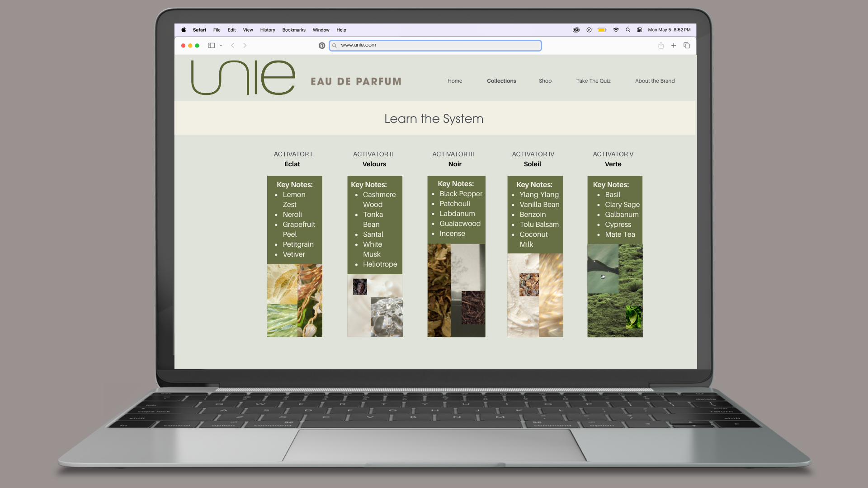This screenshot has height=488, width=868.
Task: Click the Incense note
Action: click(453, 234)
